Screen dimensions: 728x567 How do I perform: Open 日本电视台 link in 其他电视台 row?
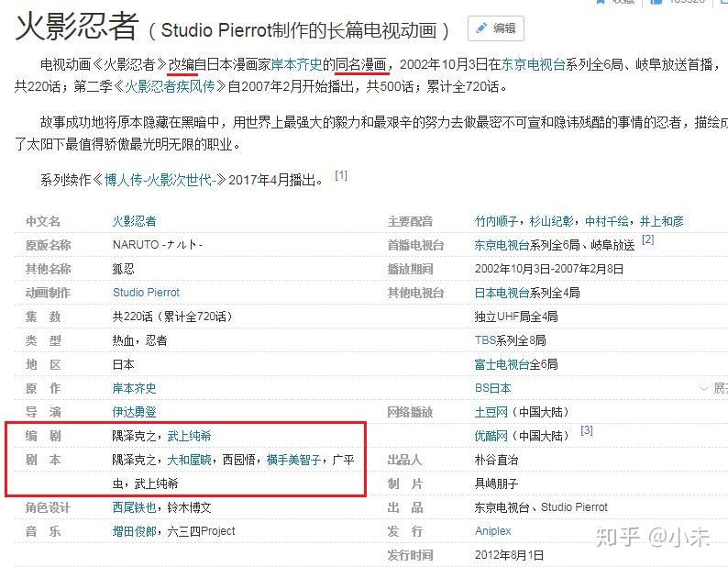click(x=502, y=293)
